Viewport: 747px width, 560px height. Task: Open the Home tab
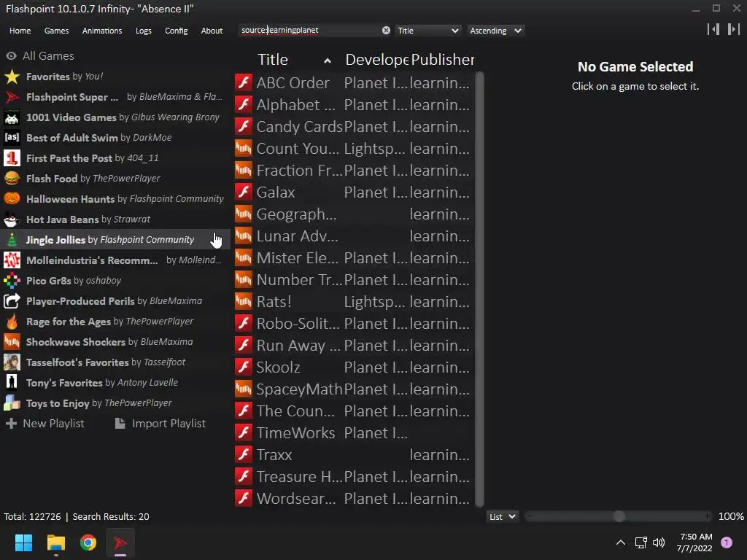tap(20, 31)
